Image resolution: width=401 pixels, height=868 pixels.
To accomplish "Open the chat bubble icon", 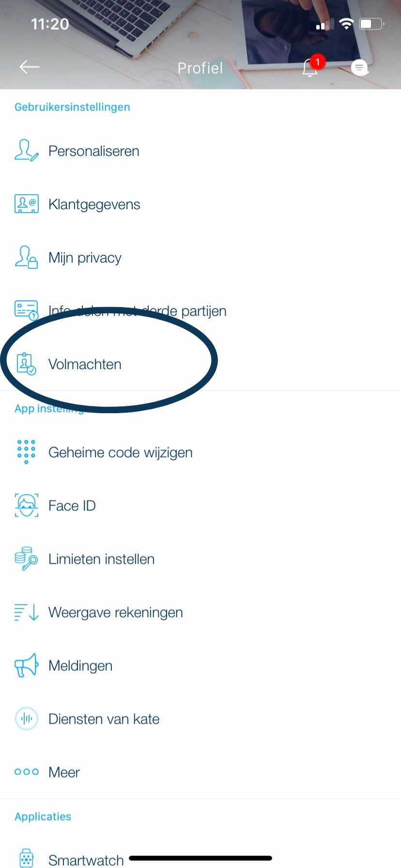I will 359,68.
